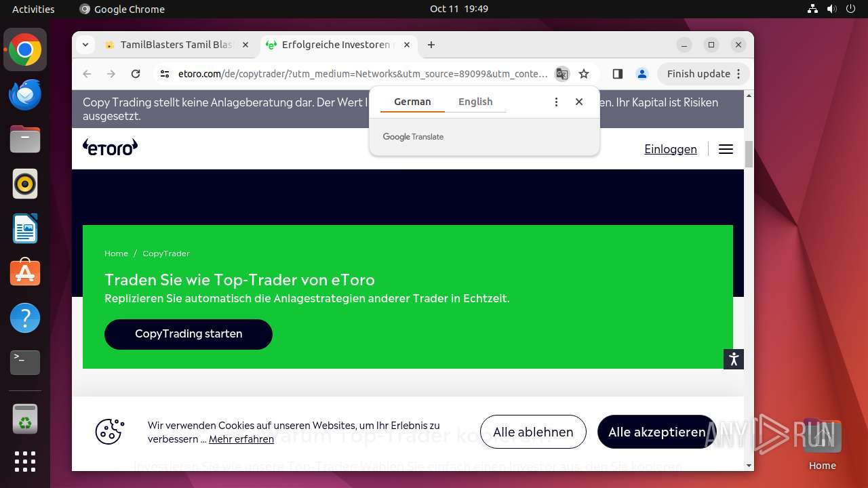868x488 pixels.
Task: Click the Google Translate icon in address bar
Action: click(x=561, y=74)
